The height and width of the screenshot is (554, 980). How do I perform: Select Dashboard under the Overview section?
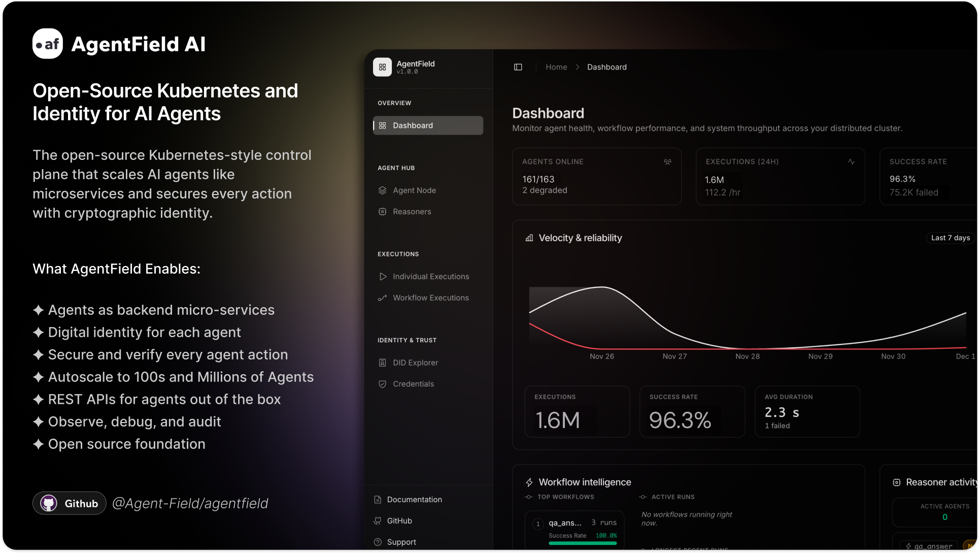427,125
